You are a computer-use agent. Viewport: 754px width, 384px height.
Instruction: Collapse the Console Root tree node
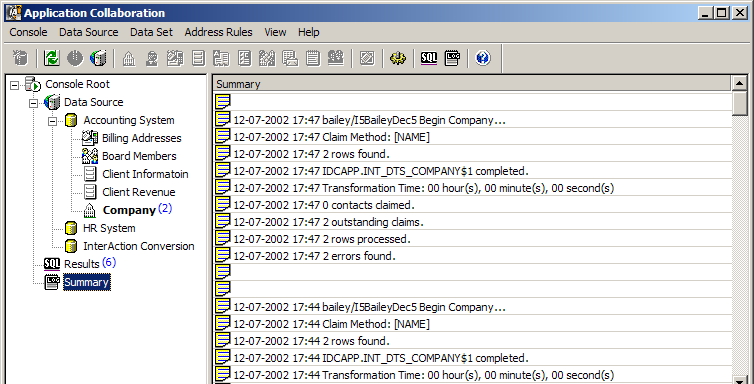click(14, 85)
